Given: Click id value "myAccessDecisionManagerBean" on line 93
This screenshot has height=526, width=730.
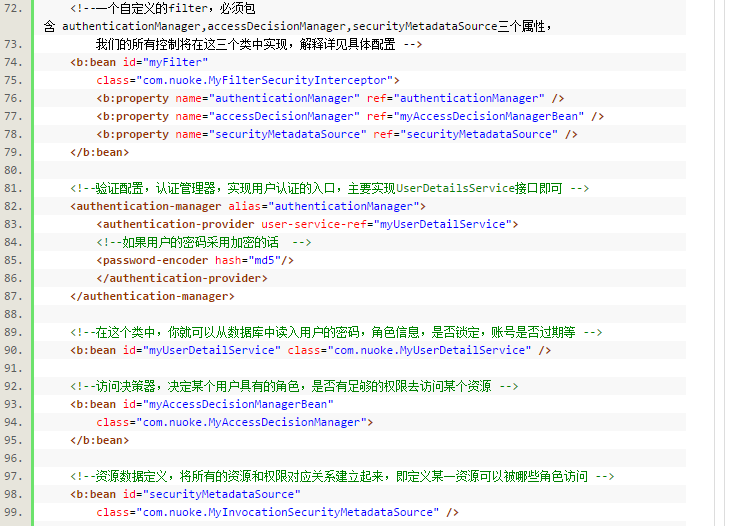Looking at the screenshot, I should point(238,404).
